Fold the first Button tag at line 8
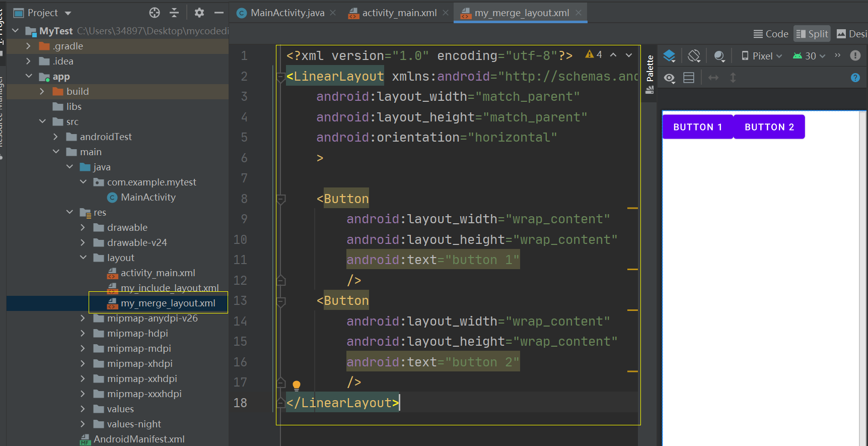 coord(281,199)
